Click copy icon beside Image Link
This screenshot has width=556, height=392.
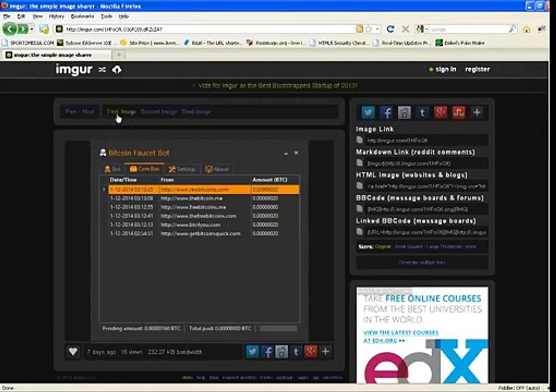tap(360, 140)
